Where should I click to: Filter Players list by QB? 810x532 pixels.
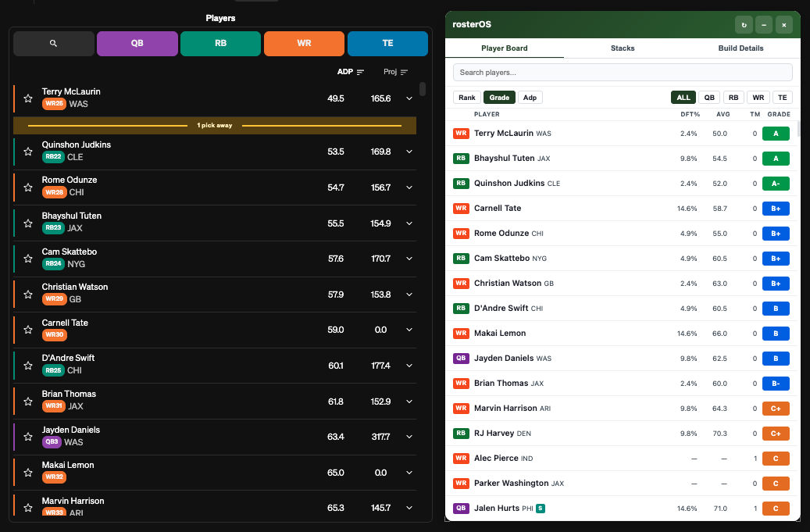tap(137, 44)
